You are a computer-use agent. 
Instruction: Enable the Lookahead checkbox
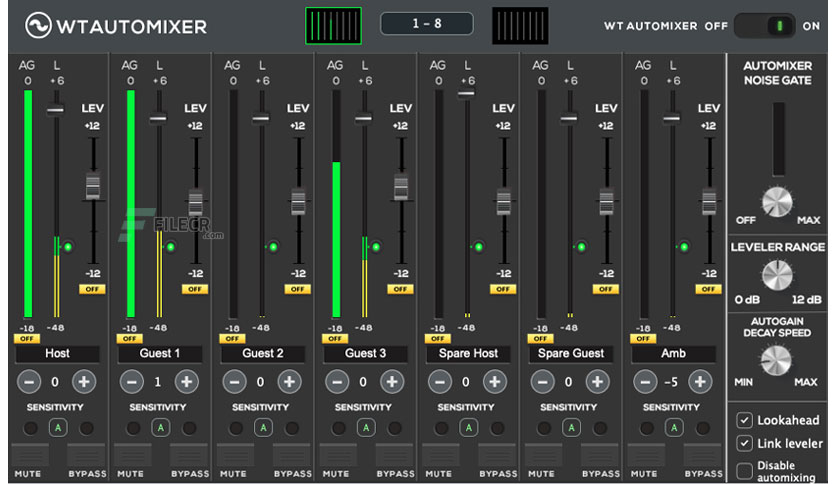[744, 420]
